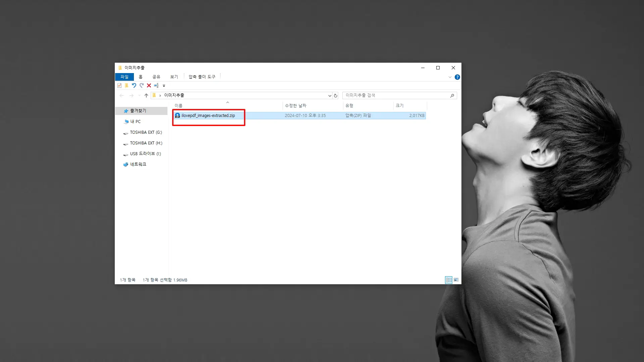Click the 2,017KB size cell
This screenshot has height=362, width=644.
click(417, 116)
